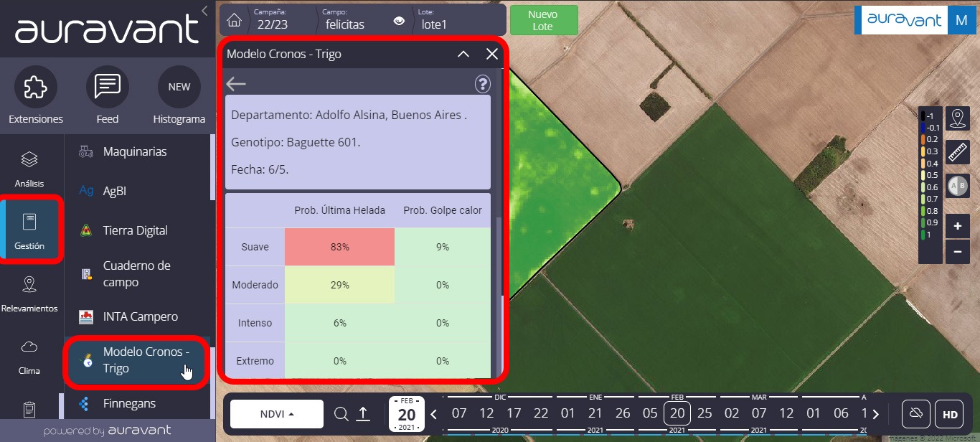980x442 pixels.
Task: Click the 83% Suave frost probability cell
Action: pyautogui.click(x=340, y=247)
